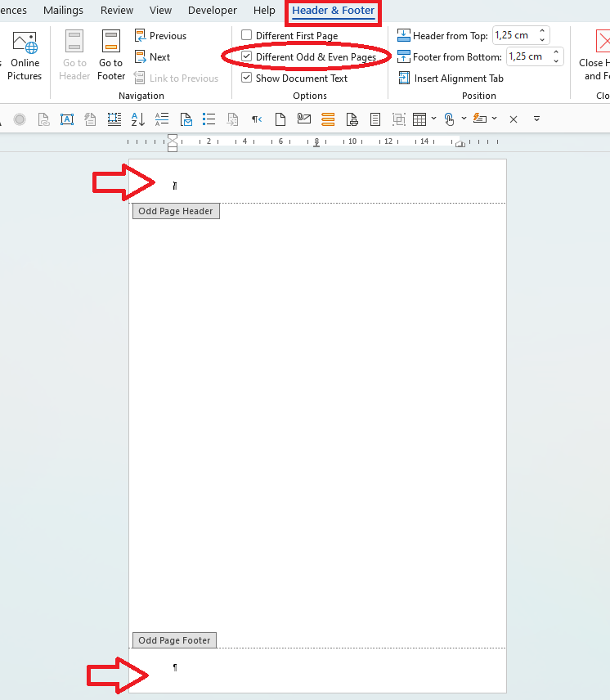Viewport: 610px width, 700px height.
Task: Close Header and Footer view
Action: pos(596,56)
